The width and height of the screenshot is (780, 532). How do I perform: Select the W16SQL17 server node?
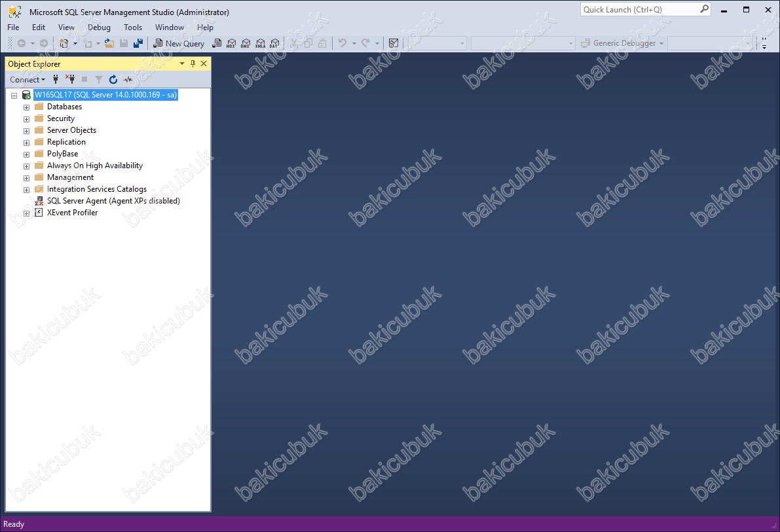pyautogui.click(x=105, y=94)
